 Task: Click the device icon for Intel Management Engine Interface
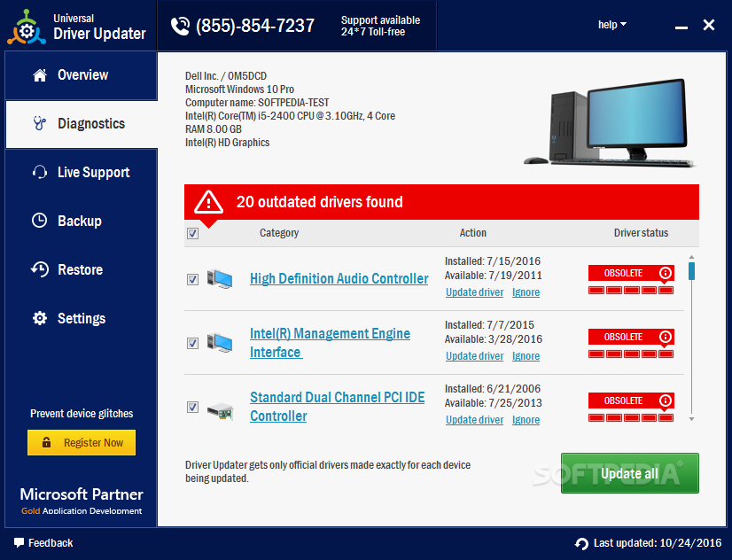(x=220, y=343)
